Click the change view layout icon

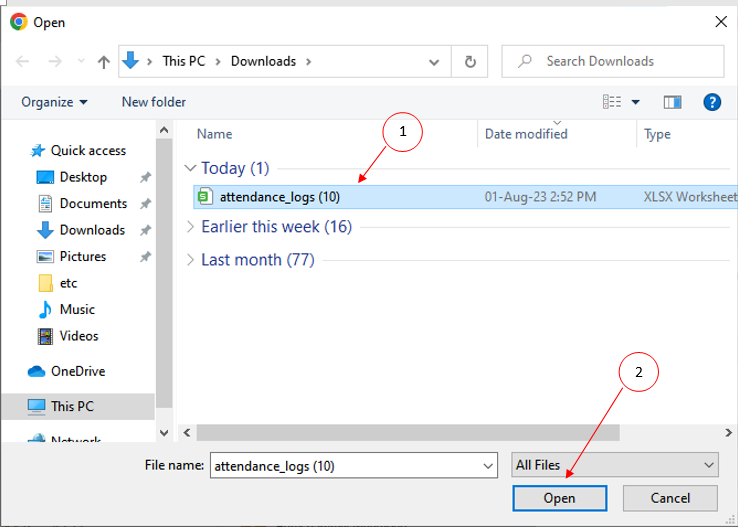tap(613, 102)
